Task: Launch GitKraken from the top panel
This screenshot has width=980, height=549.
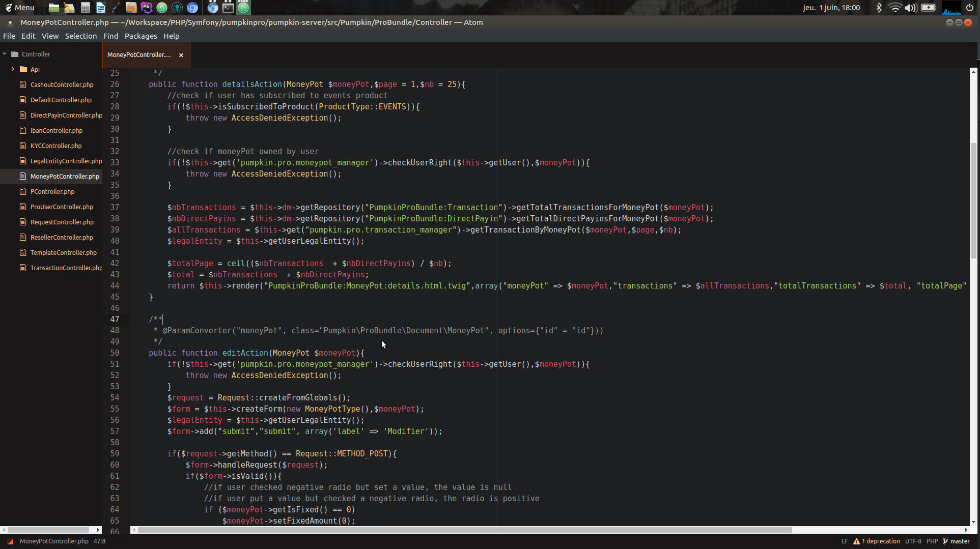Action: 177,8
